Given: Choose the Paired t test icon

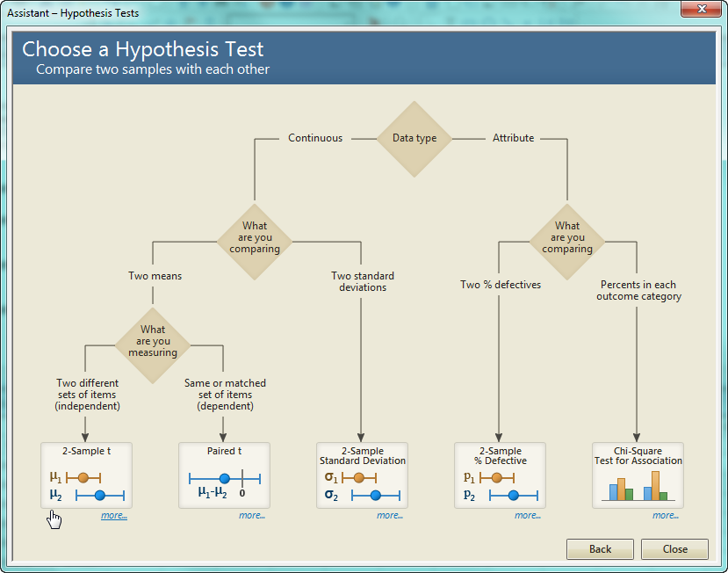Looking at the screenshot, I should coord(224,475).
